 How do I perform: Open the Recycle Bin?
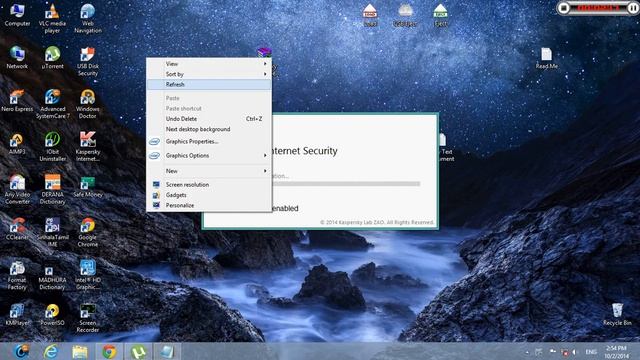(x=617, y=314)
